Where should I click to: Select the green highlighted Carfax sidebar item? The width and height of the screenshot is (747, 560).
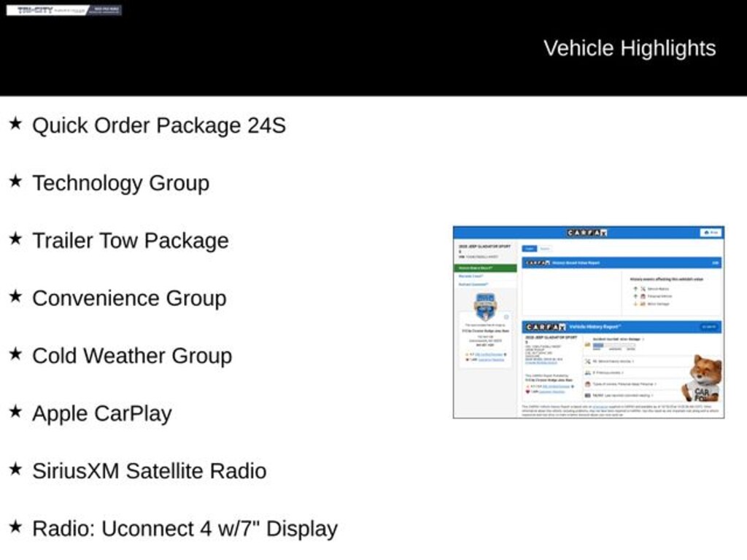click(485, 268)
